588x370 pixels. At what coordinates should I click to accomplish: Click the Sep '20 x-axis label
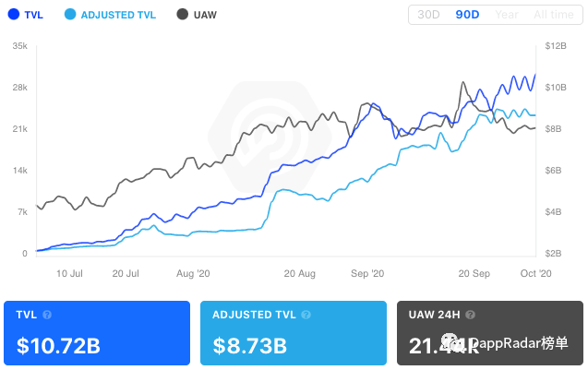point(367,273)
